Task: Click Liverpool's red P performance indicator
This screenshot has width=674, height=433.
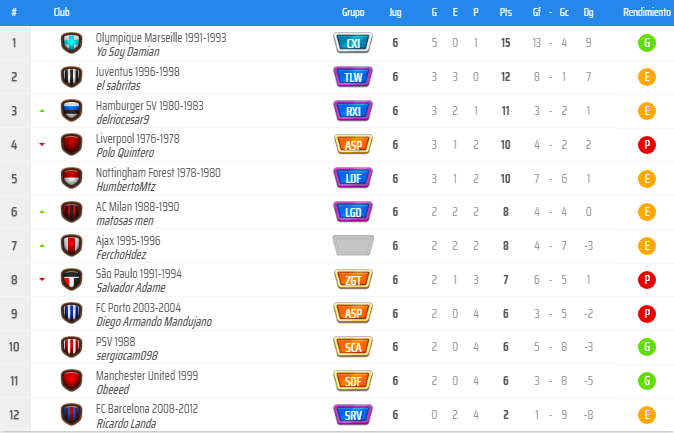Action: click(x=647, y=145)
